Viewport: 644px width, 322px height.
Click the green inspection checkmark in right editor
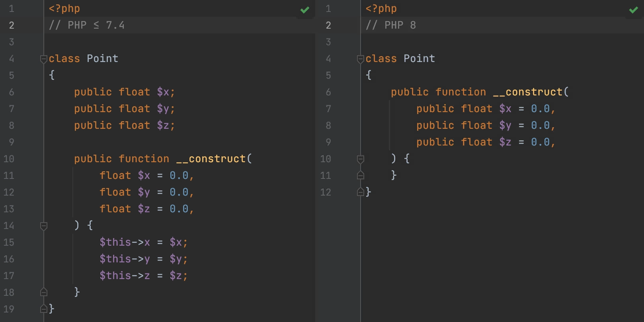(x=634, y=10)
